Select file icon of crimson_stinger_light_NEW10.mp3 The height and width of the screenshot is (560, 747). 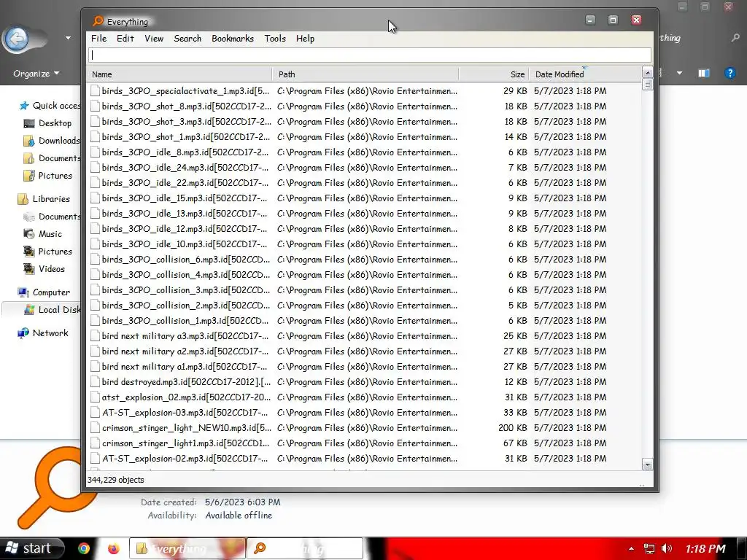tap(95, 427)
